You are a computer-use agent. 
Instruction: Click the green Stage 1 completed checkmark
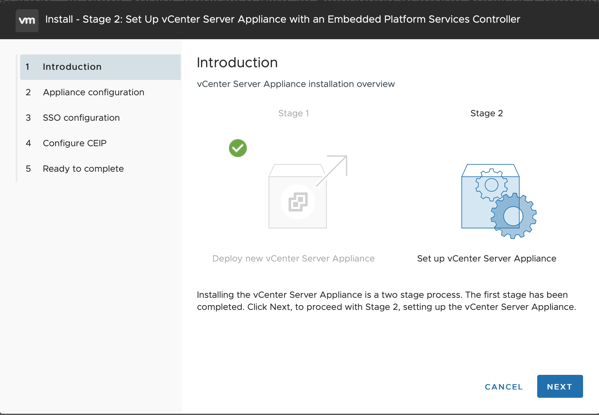[238, 148]
